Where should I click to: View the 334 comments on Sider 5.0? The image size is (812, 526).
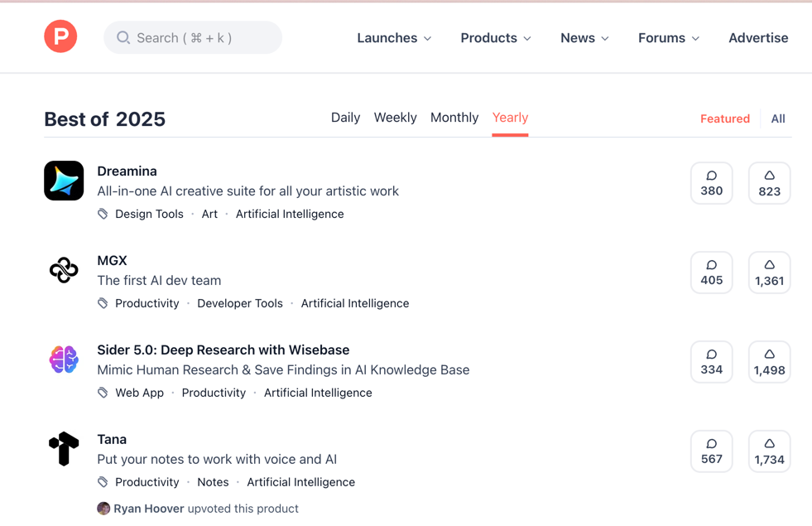(x=711, y=362)
